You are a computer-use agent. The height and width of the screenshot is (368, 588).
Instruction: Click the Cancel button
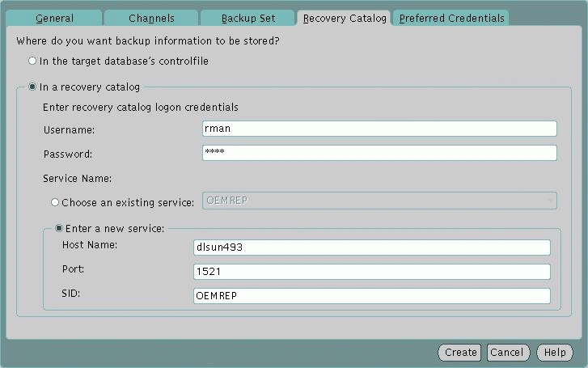(x=507, y=353)
